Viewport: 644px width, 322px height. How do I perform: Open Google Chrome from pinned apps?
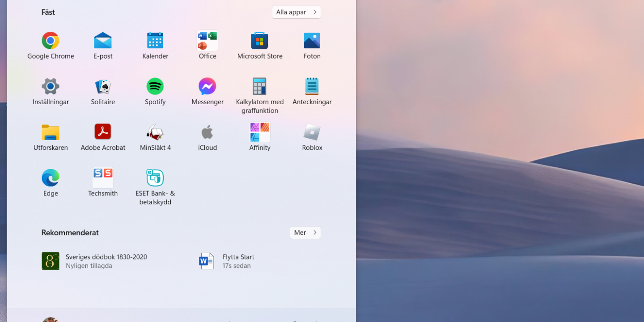51,46
